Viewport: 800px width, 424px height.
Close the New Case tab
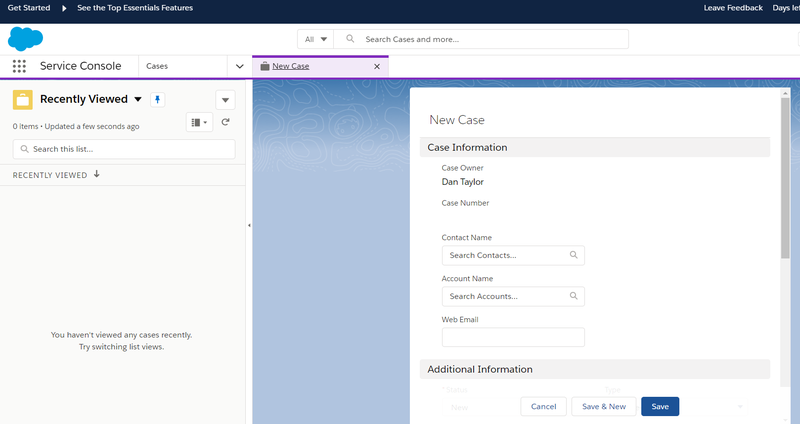[x=377, y=66]
